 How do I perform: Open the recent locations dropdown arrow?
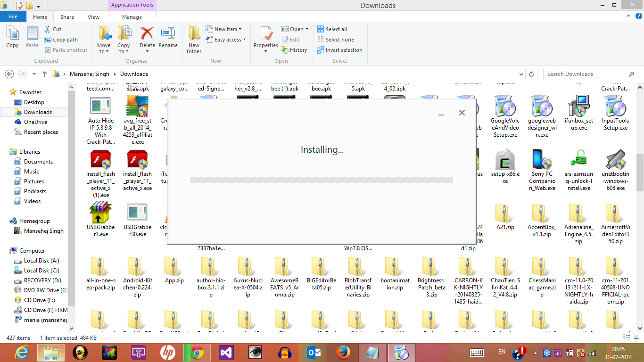[x=35, y=74]
